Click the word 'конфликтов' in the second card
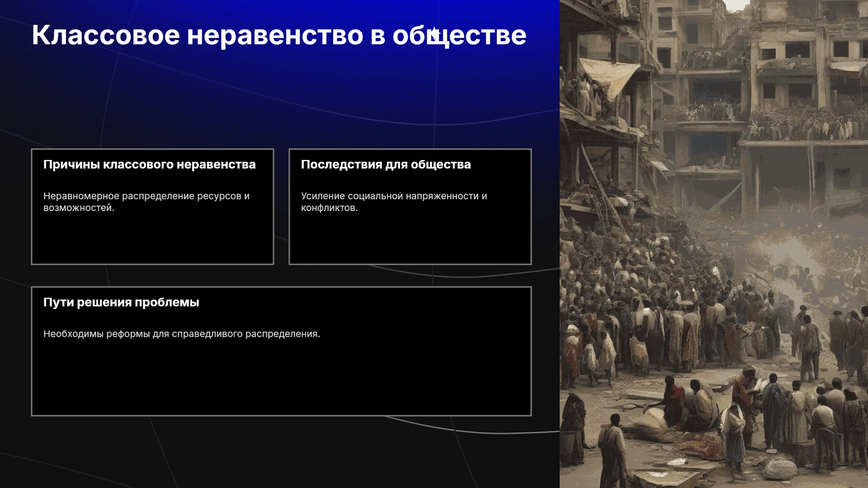 328,208
